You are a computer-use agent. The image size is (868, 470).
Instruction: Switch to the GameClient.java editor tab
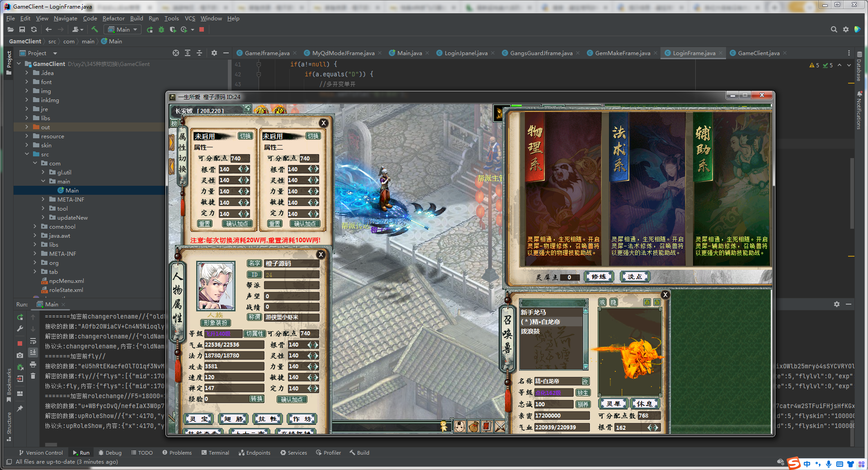point(758,53)
